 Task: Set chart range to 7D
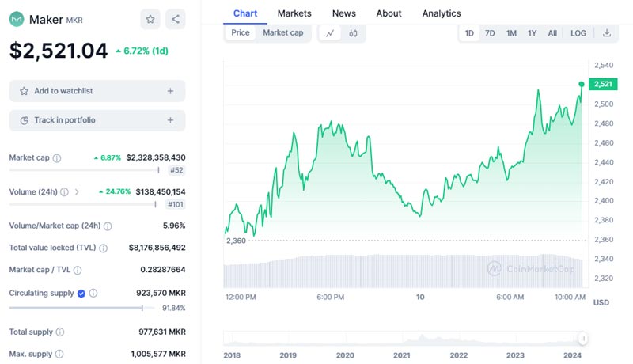490,33
